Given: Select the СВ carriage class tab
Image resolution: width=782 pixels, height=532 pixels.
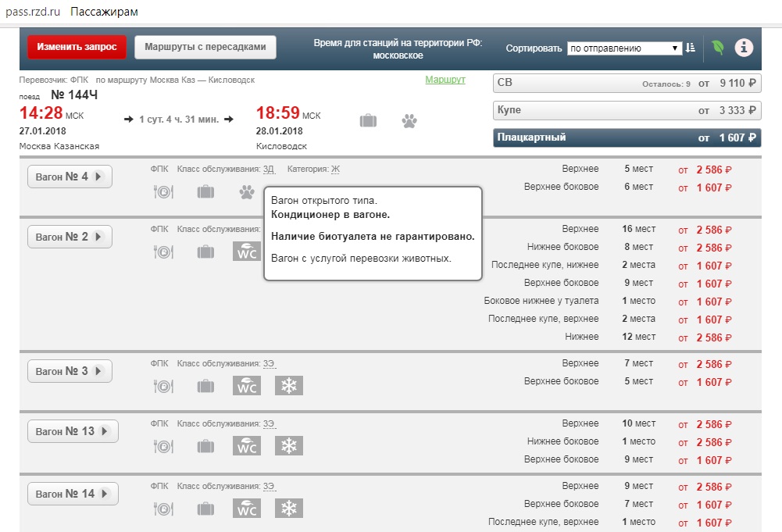Looking at the screenshot, I should (627, 83).
